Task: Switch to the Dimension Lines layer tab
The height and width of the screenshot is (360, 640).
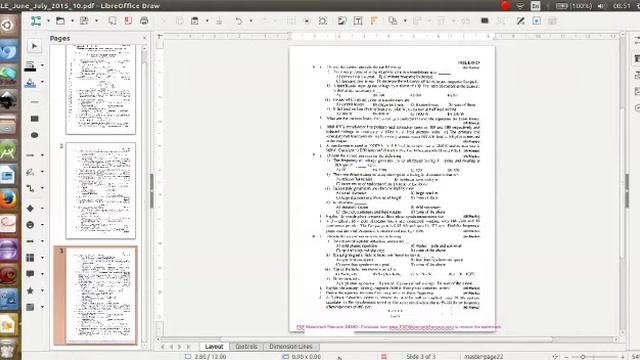Action: [291, 347]
